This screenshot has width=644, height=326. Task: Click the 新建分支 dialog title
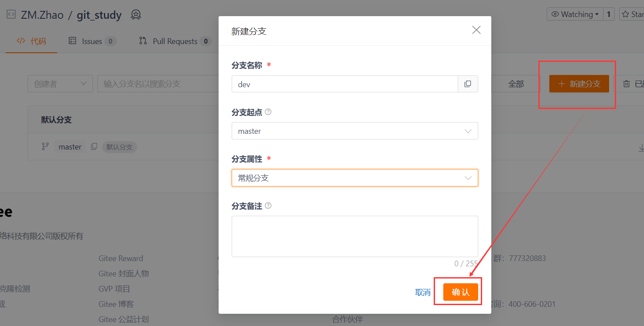click(249, 31)
